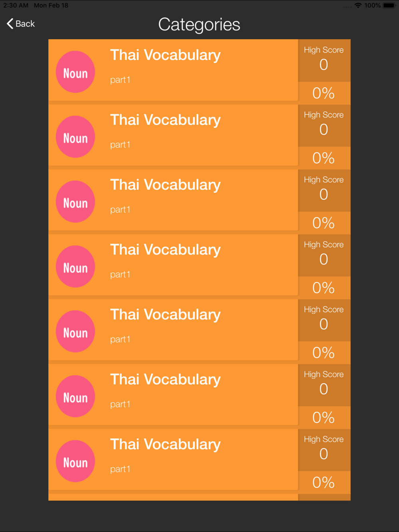Tap the pink Noun icon in third row
Viewport: 399px width, 532px height.
point(75,202)
